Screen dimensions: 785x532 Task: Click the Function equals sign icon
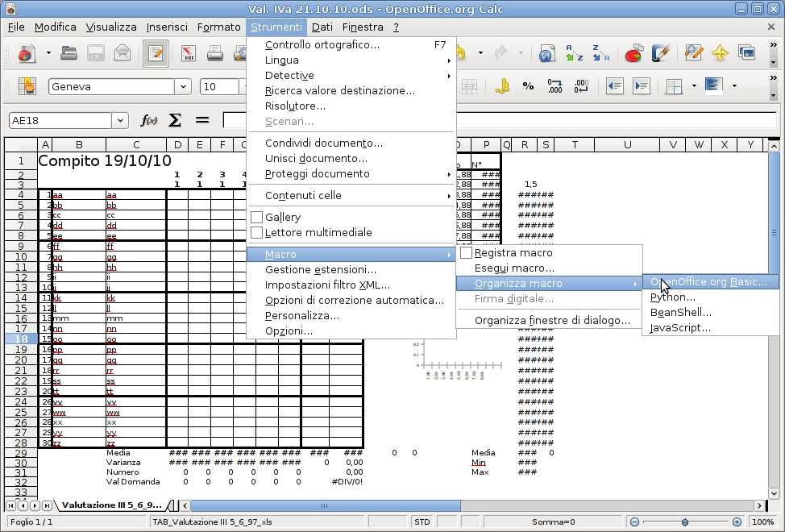tap(201, 120)
